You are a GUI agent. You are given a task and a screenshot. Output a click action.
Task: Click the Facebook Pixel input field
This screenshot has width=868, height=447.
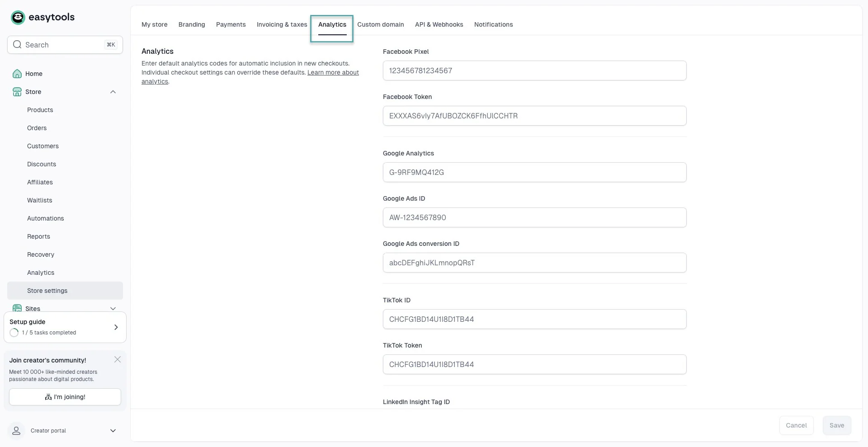(535, 71)
